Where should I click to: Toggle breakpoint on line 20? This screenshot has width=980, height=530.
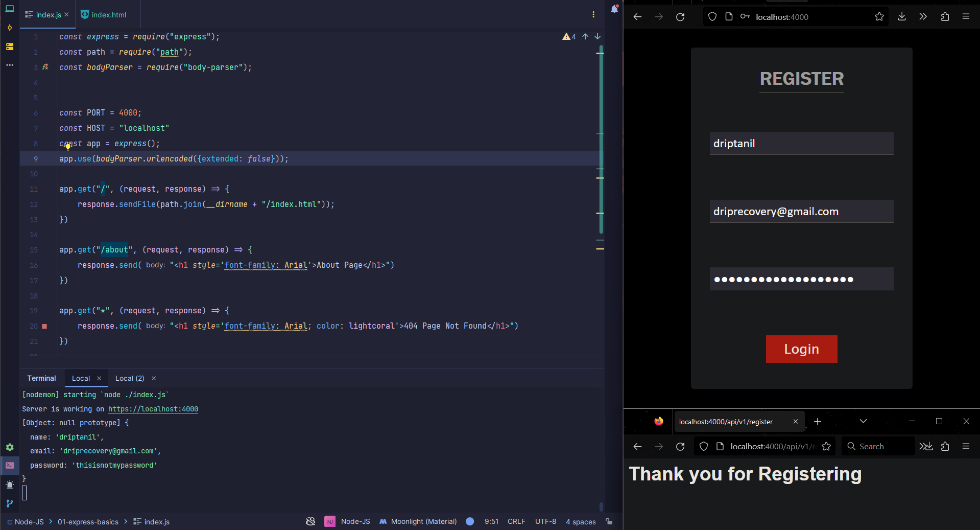44,326
